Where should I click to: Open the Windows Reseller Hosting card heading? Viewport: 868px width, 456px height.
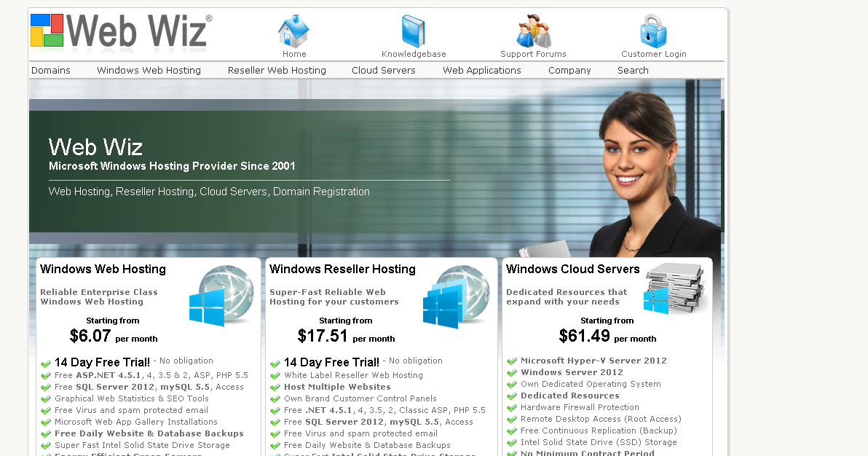(x=342, y=270)
